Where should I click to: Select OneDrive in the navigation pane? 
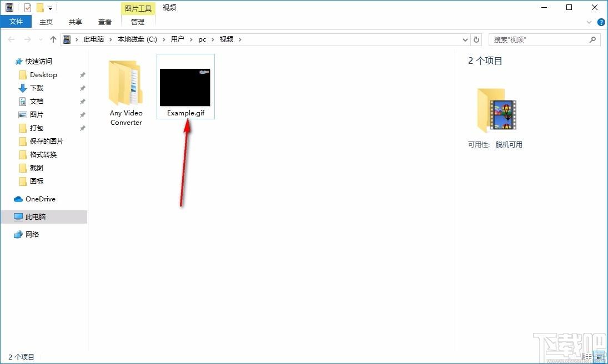41,199
